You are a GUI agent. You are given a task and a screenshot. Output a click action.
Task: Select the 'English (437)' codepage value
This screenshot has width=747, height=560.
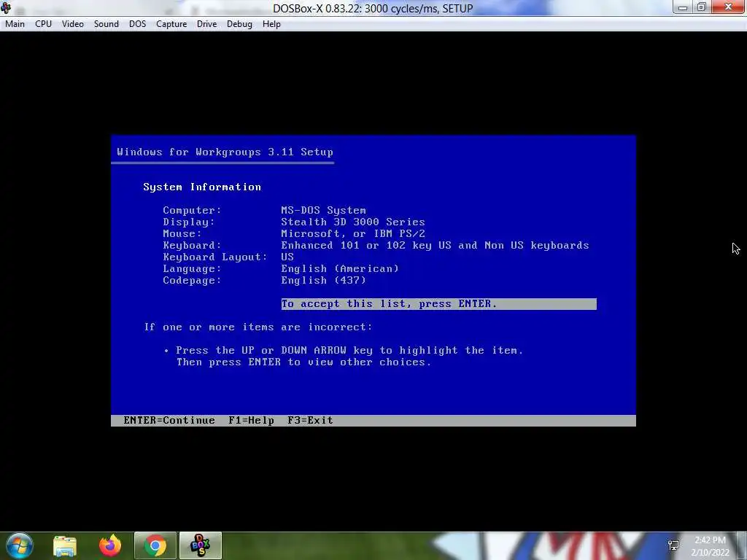[x=323, y=280]
